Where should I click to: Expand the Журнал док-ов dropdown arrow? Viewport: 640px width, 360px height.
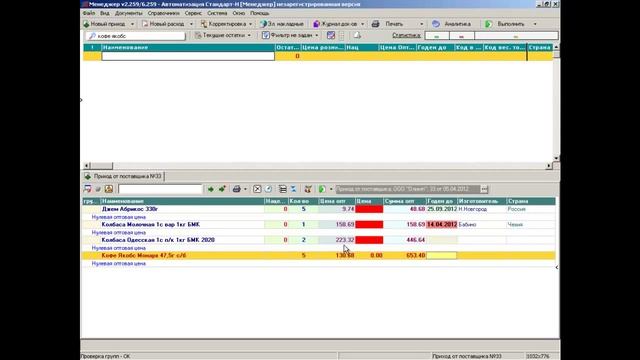click(362, 24)
